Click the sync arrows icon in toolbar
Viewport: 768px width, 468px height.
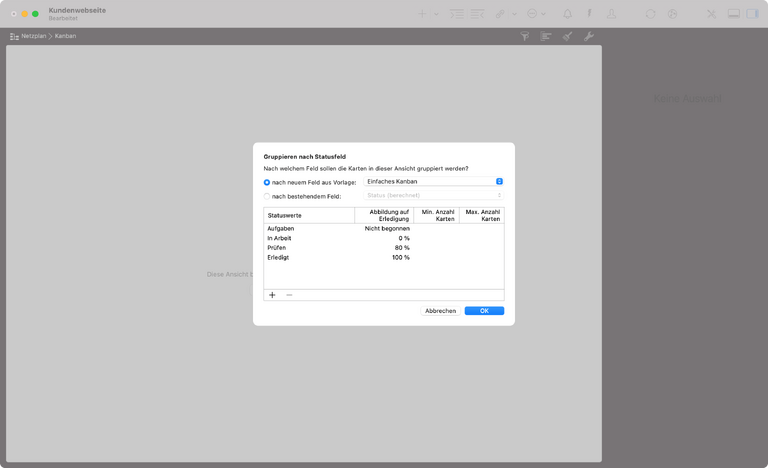(x=650, y=14)
